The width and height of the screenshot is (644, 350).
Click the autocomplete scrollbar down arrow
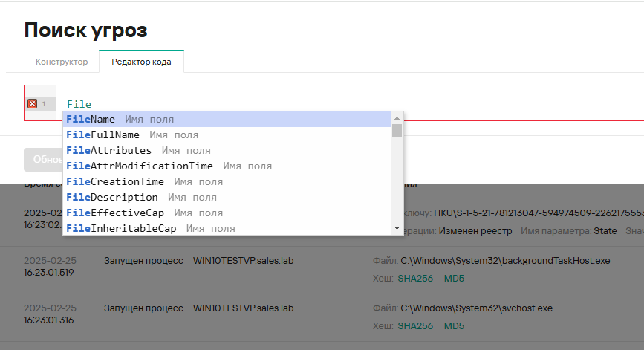pos(397,228)
